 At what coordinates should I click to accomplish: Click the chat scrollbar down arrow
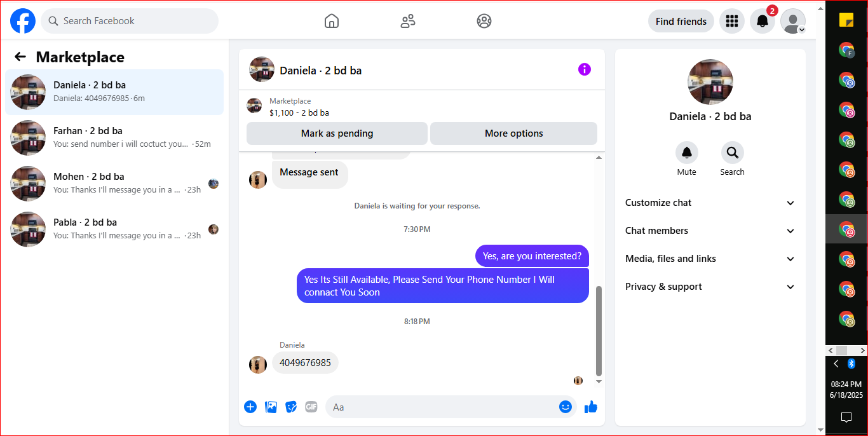(x=599, y=381)
